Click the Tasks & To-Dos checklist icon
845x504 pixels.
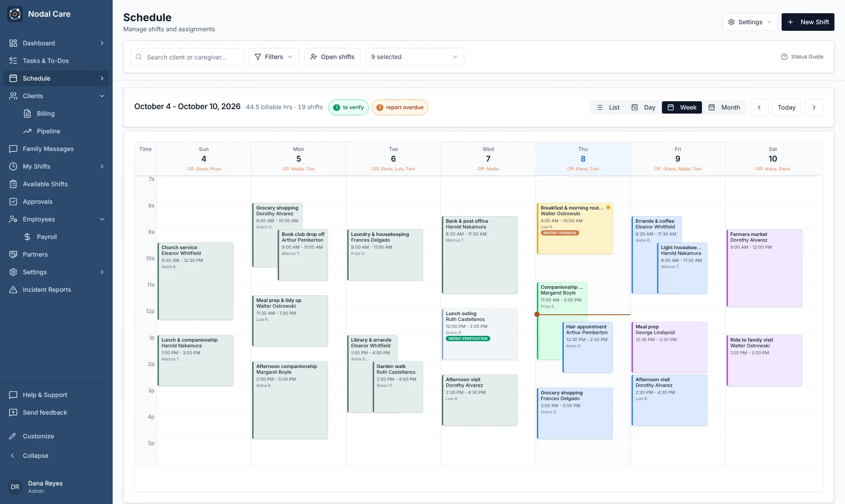coord(13,61)
